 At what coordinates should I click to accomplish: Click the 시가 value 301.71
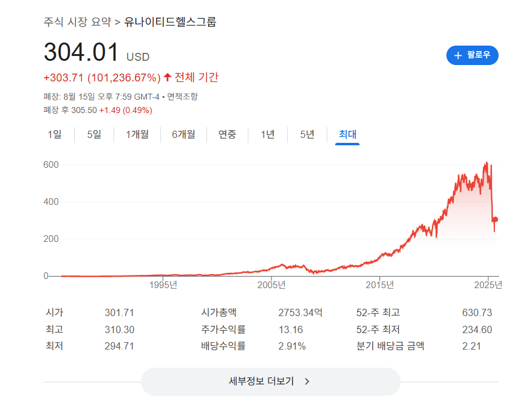point(120,312)
